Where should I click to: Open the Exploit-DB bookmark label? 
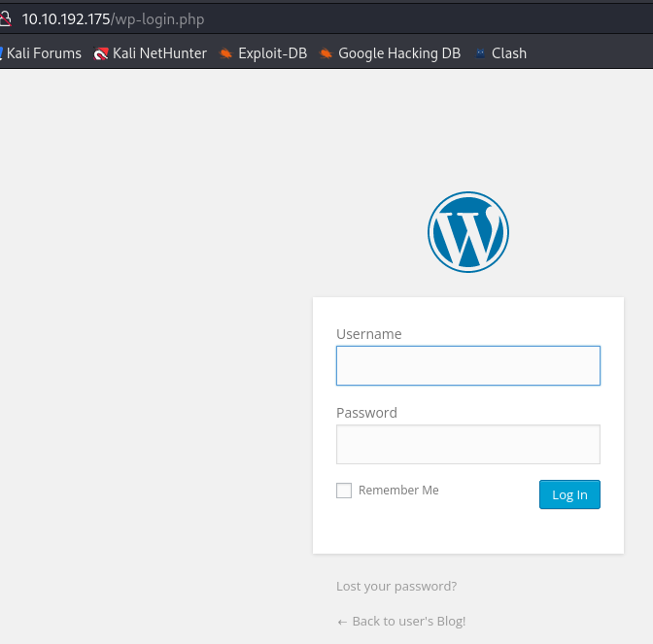click(272, 53)
